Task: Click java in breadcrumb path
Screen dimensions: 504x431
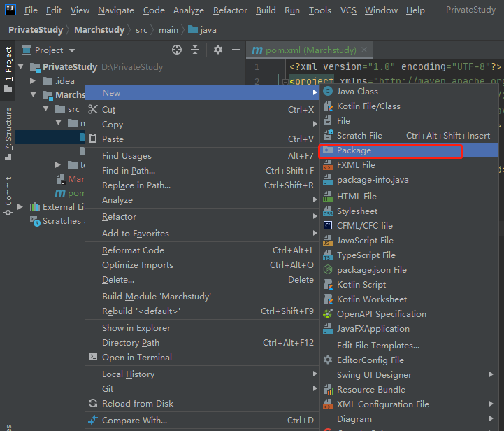Action: coord(203,30)
